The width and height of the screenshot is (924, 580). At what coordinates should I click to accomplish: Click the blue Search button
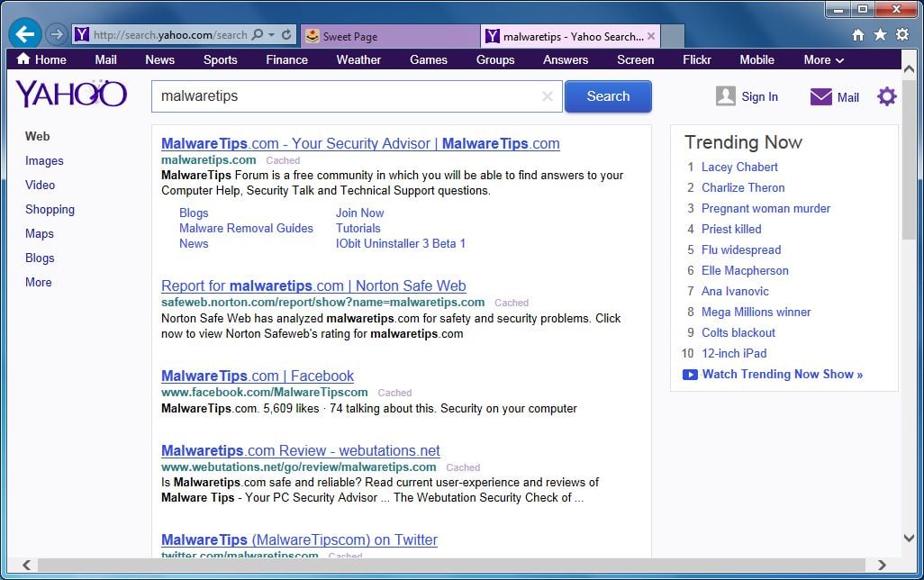(608, 96)
